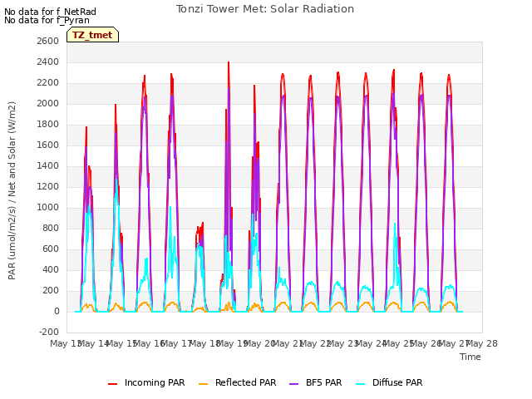
Task: Click the Time x-axis title
Action: pyautogui.click(x=470, y=357)
